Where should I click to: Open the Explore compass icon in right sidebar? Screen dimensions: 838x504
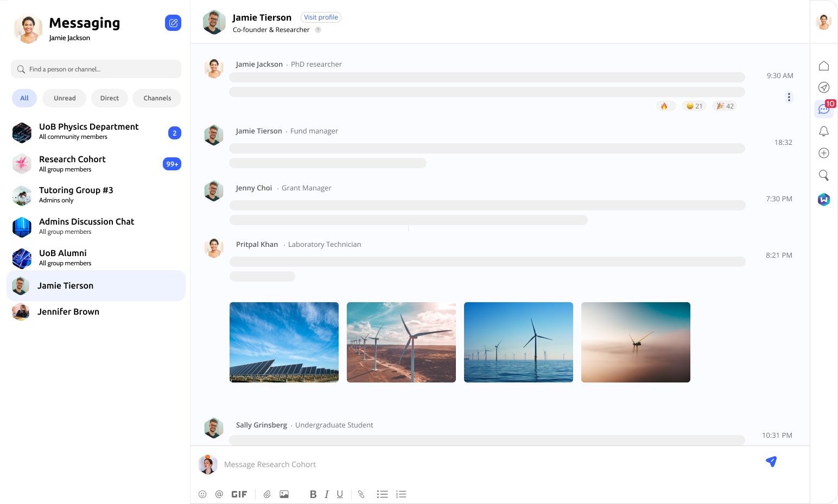(x=824, y=87)
